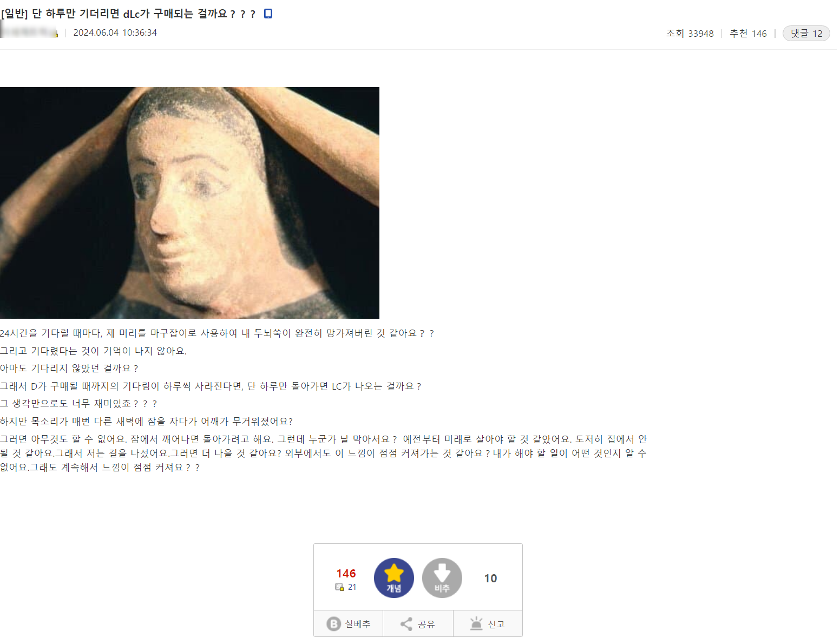Click the red 146 upvote count

pos(346,574)
